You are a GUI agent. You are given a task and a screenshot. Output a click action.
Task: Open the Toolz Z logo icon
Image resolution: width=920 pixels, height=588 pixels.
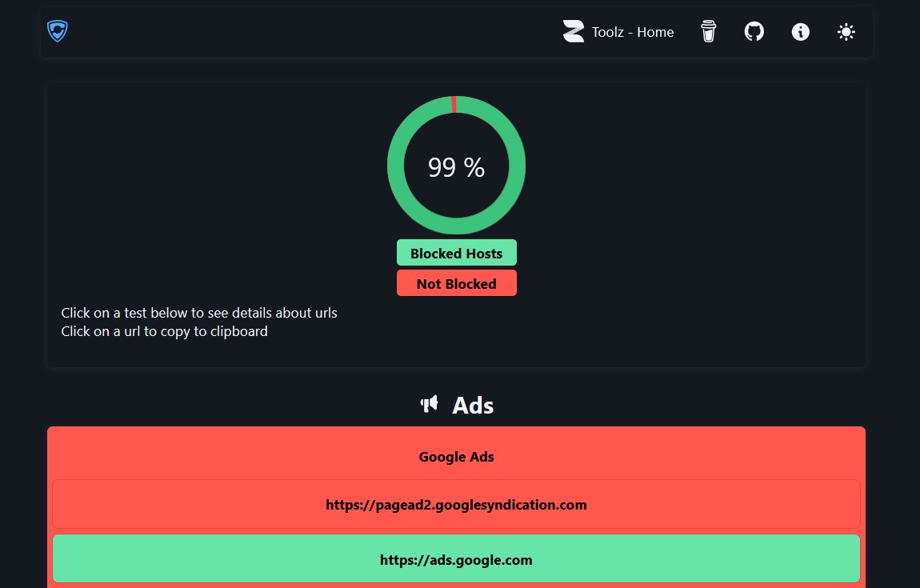pyautogui.click(x=574, y=32)
